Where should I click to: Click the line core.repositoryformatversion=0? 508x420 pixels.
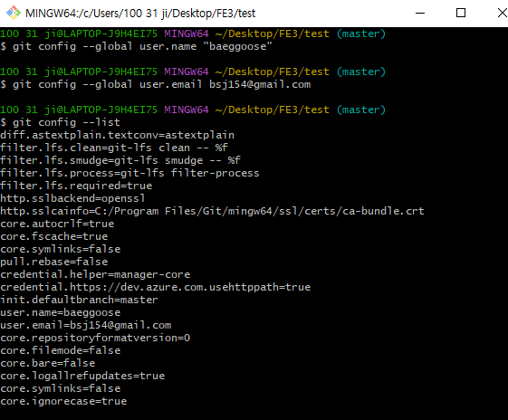pos(95,338)
